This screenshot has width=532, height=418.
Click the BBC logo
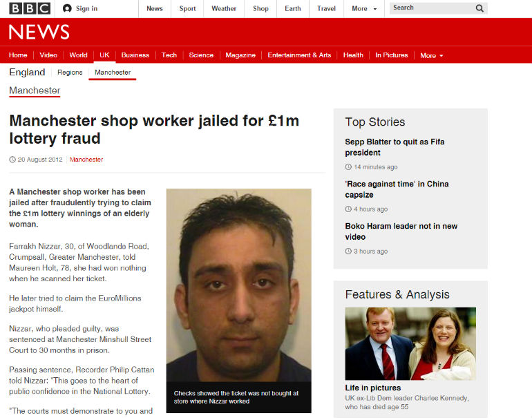click(30, 8)
